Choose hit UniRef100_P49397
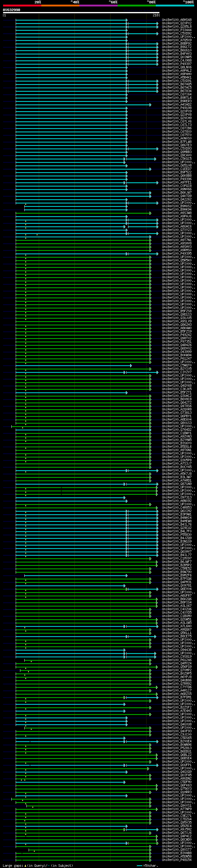Viewport: 197px width, 868px height. coord(177,64)
